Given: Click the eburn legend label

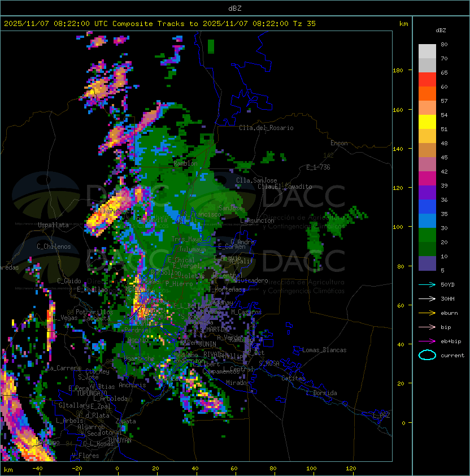Looking at the screenshot, I should (x=449, y=313).
